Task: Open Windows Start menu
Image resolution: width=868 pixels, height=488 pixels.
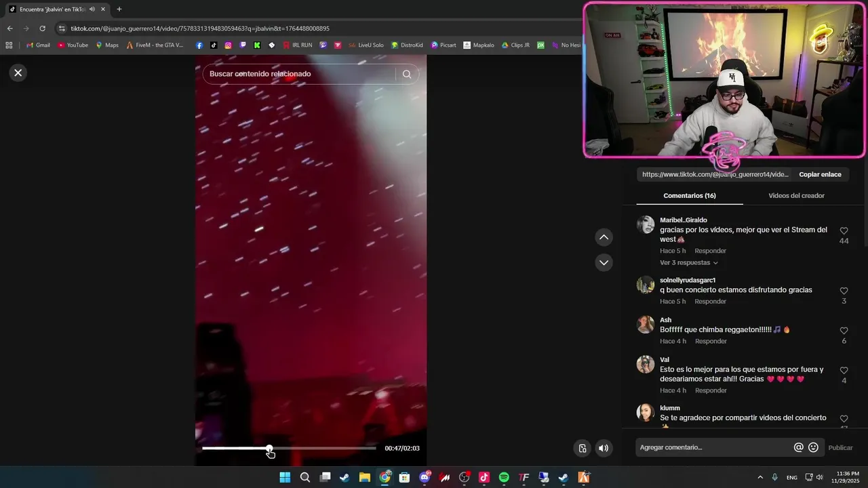Action: click(285, 477)
